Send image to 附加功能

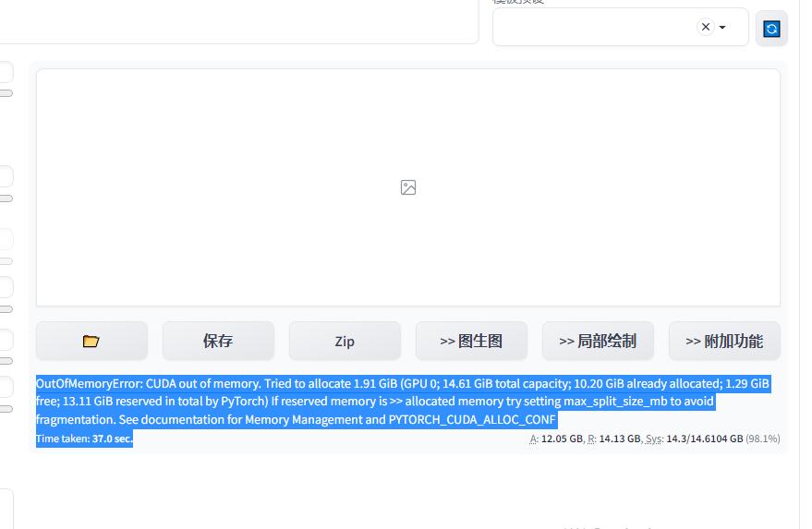pos(724,341)
